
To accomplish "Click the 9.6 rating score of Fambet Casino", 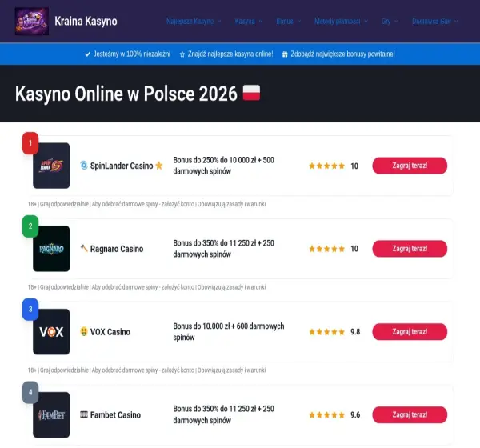I will point(355,415).
